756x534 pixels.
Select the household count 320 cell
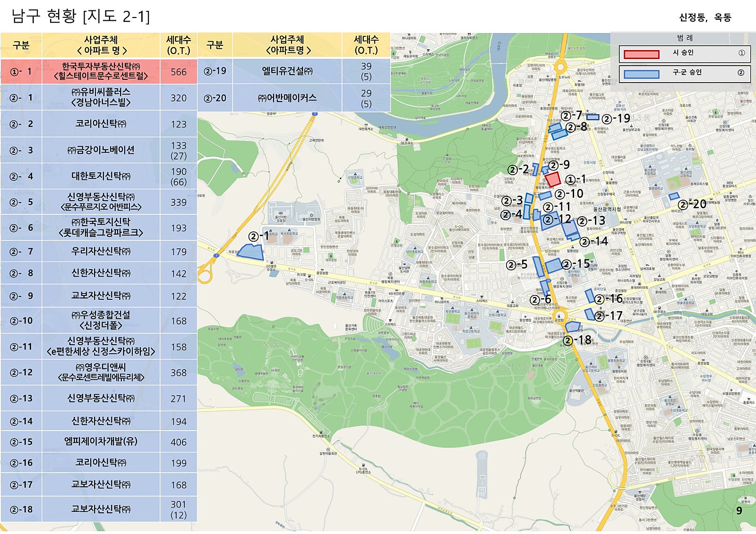point(179,98)
